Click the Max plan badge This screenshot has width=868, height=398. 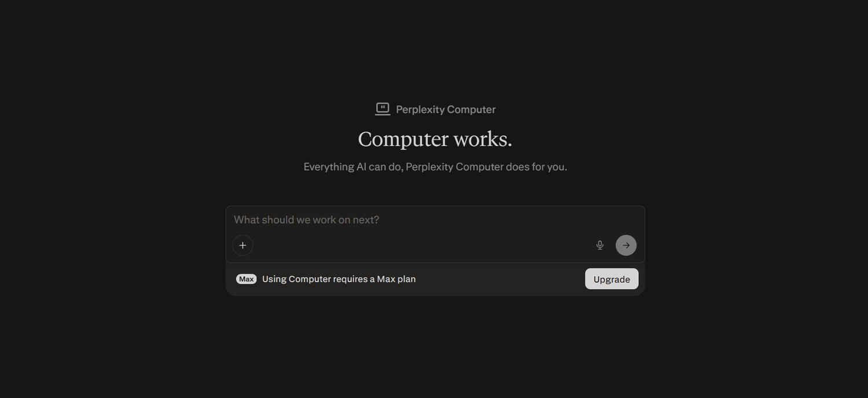pyautogui.click(x=247, y=279)
